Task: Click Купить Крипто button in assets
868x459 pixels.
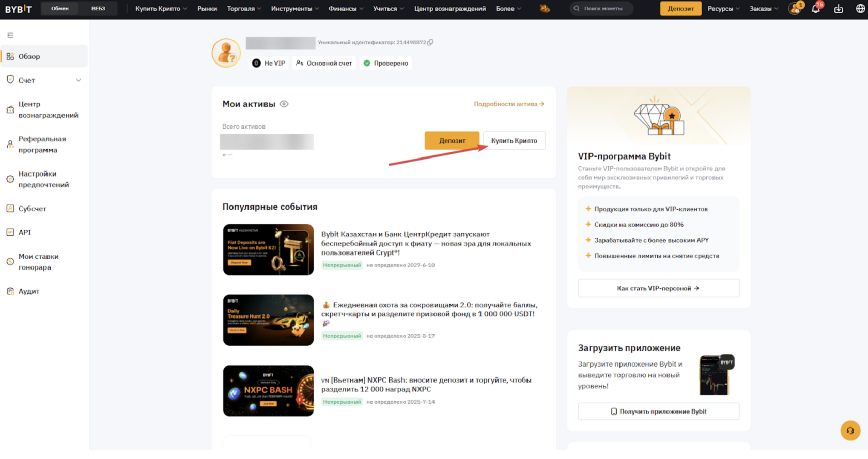Action: (x=514, y=140)
